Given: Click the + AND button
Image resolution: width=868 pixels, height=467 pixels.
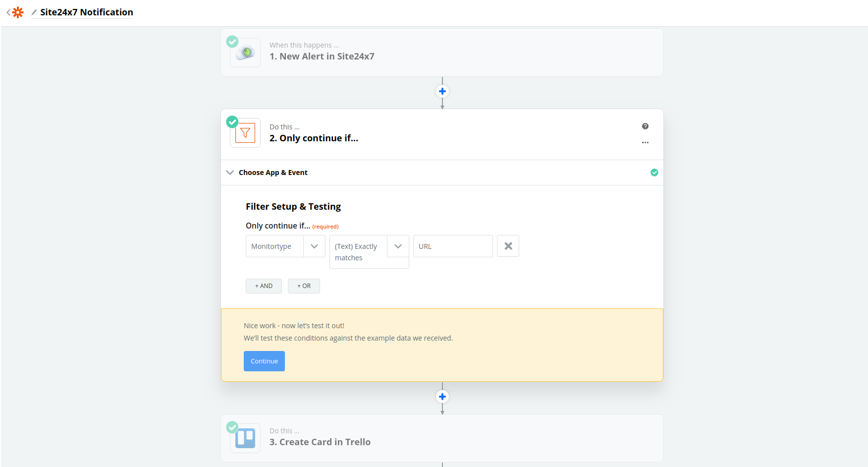Looking at the screenshot, I should 264,286.
